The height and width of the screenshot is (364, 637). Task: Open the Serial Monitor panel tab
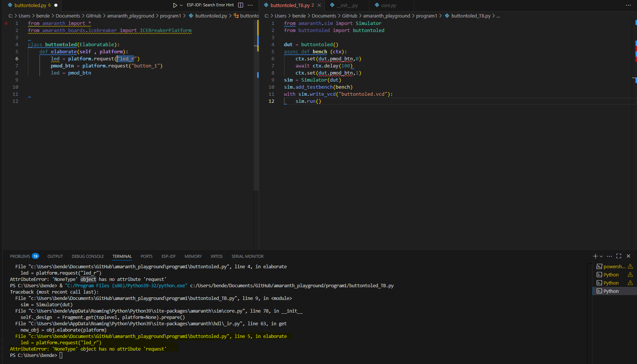247,256
